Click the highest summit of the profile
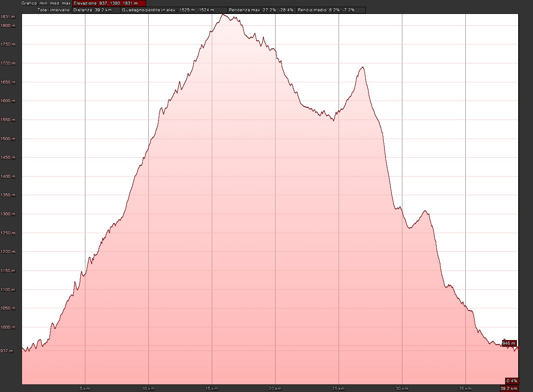 coord(223,15)
